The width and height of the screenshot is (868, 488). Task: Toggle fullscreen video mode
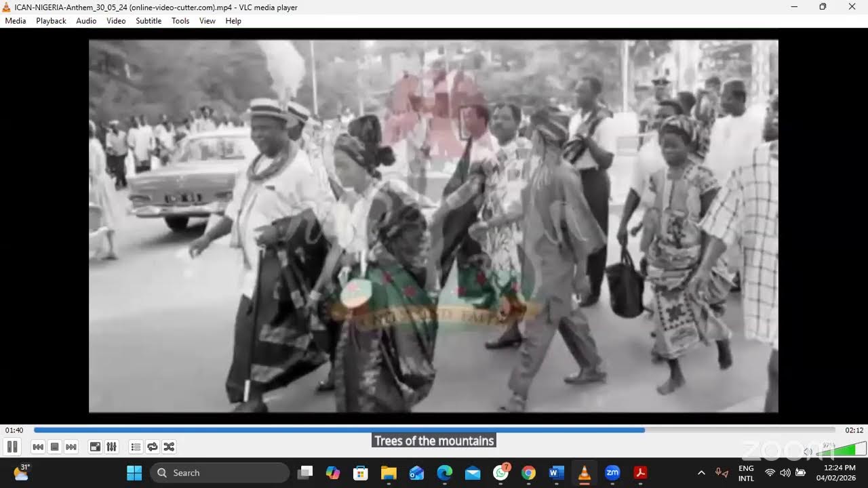tap(95, 447)
